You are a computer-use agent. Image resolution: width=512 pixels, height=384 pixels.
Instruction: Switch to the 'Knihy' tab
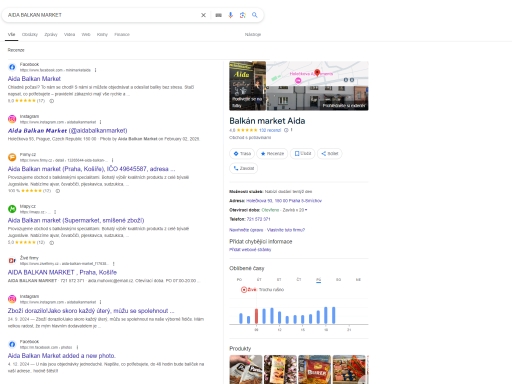pyautogui.click(x=102, y=34)
